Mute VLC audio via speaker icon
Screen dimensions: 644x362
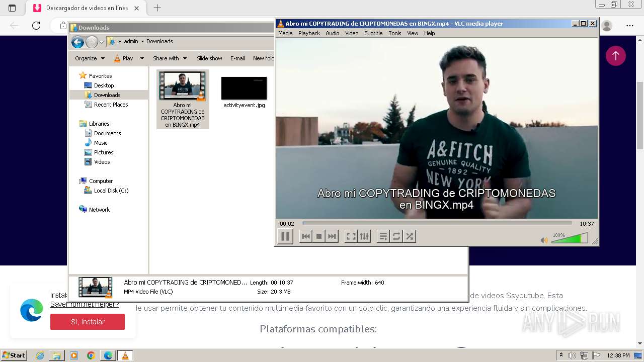[544, 240]
